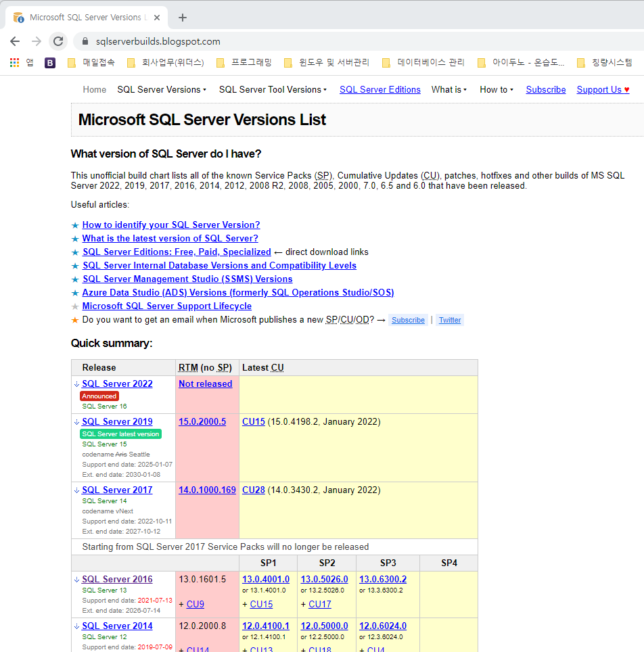Open CU28 for SQL Server 2017
This screenshot has width=644, height=652.
254,490
